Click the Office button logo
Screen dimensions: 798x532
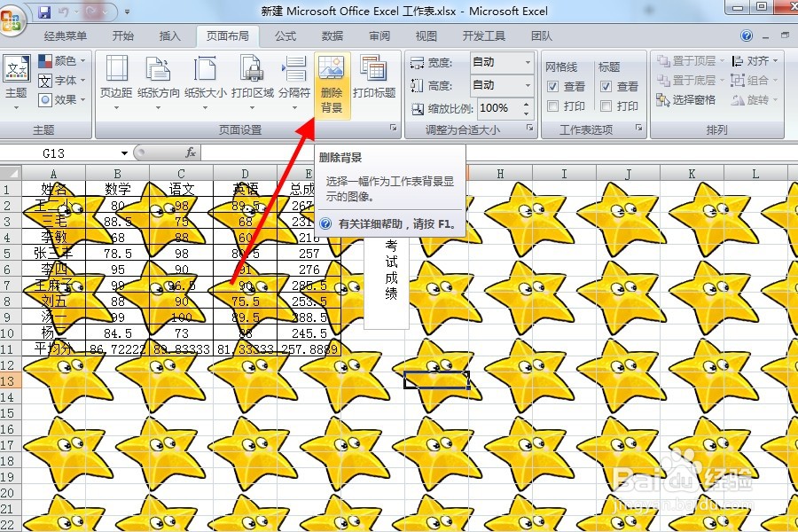point(12,21)
